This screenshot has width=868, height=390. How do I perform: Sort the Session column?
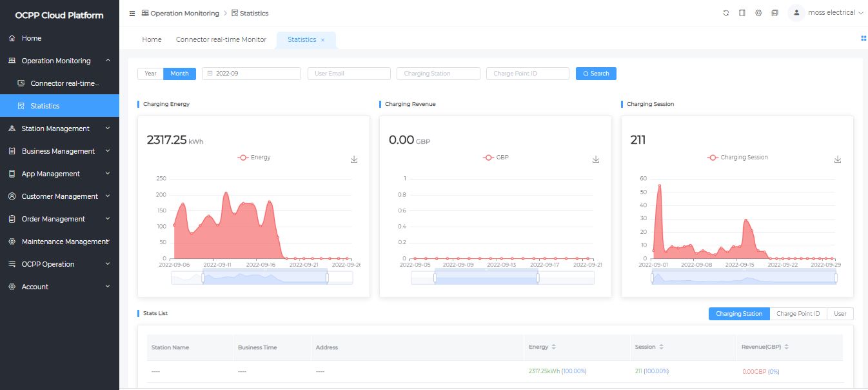661,347
